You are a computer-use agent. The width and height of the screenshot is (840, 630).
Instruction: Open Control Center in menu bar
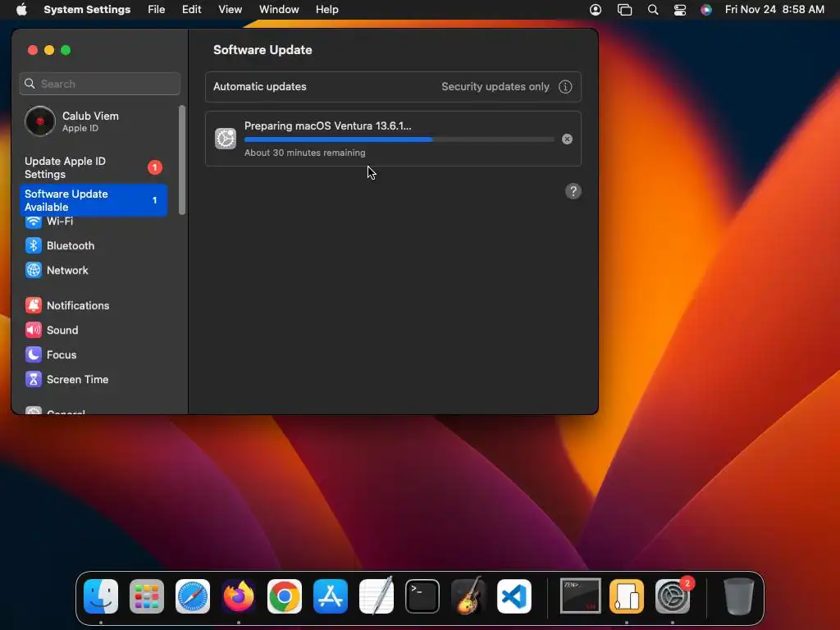680,10
